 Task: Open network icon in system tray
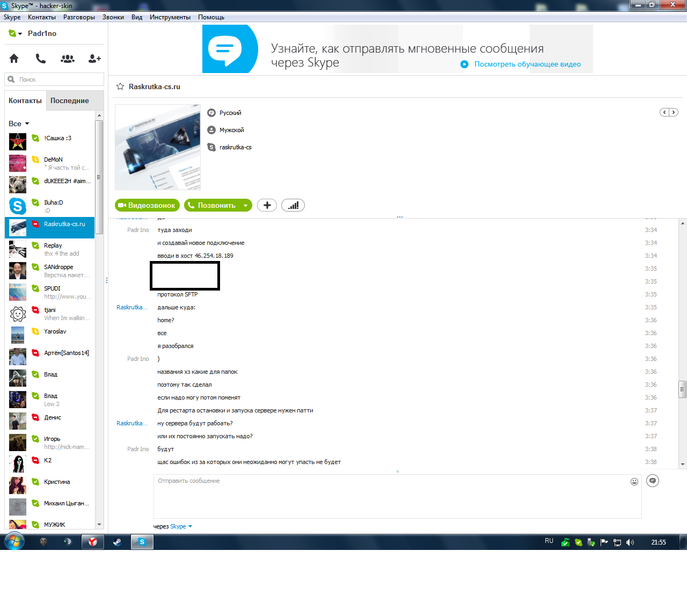point(617,542)
